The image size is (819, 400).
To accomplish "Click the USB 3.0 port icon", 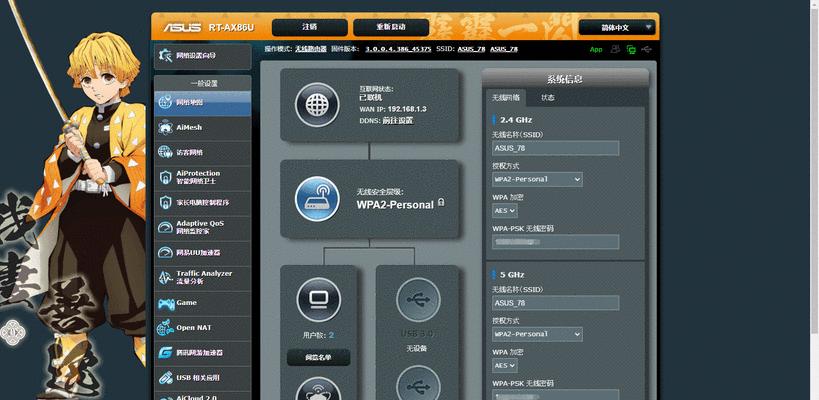I will pyautogui.click(x=418, y=300).
